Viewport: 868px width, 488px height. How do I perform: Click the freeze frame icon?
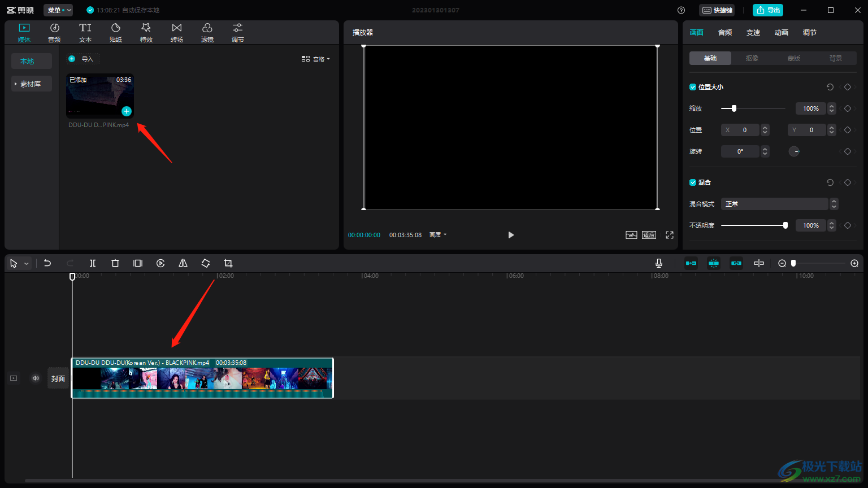point(138,263)
